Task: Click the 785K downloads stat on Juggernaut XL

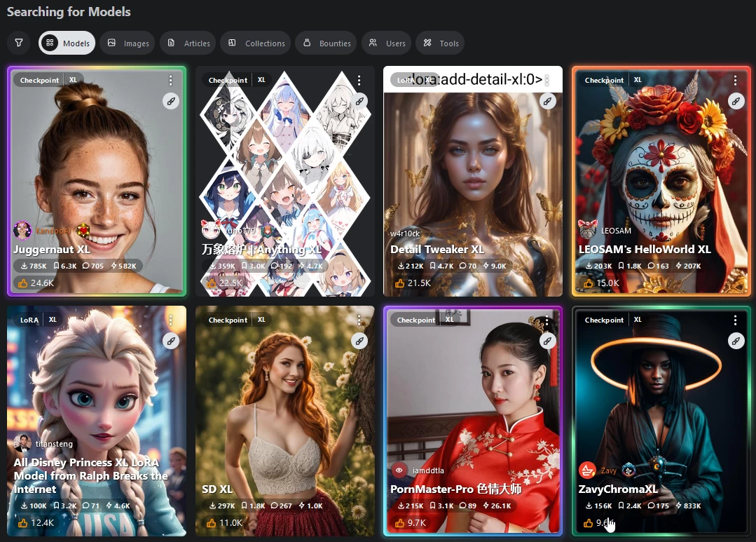Action: point(34,266)
